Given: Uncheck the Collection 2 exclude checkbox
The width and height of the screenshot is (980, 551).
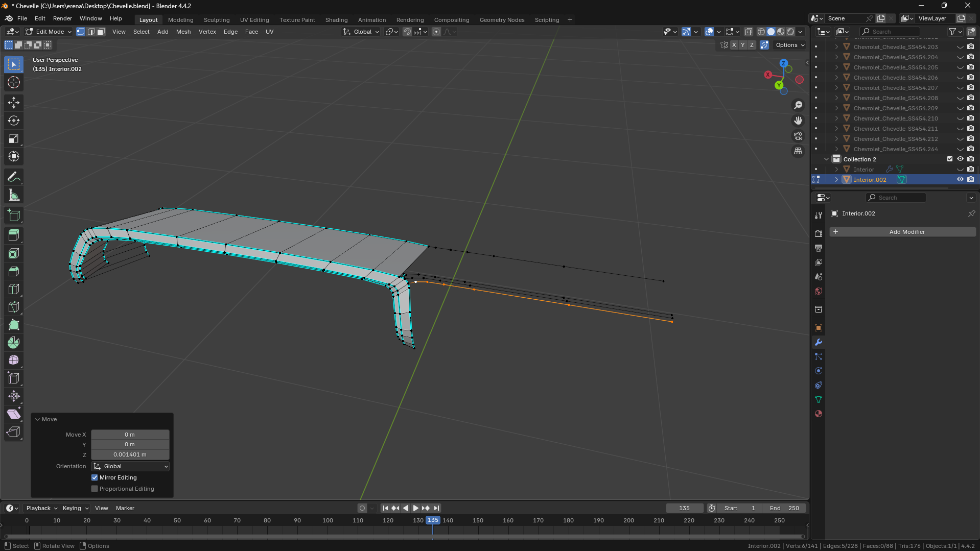Looking at the screenshot, I should click(950, 159).
